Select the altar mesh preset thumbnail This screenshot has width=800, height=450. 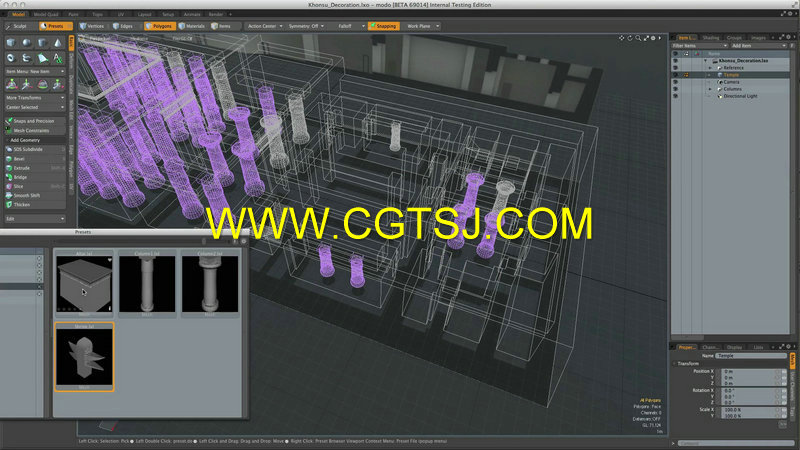[84, 284]
